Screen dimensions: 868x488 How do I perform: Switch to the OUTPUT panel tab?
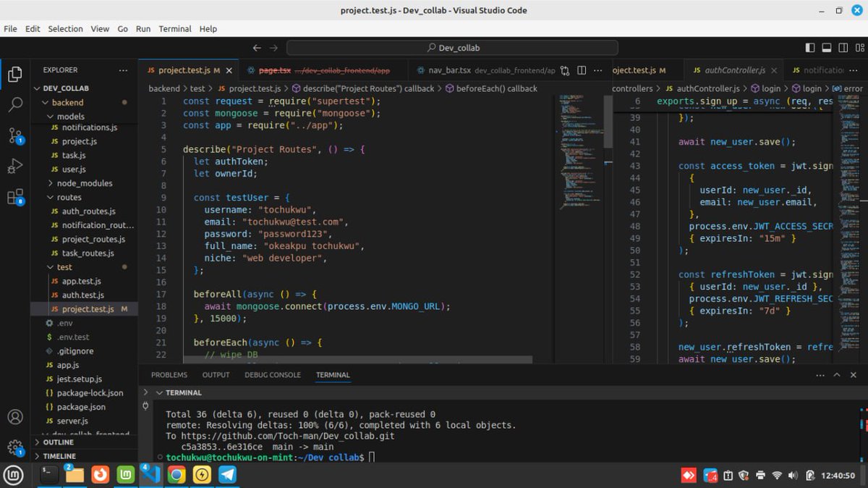pyautogui.click(x=216, y=375)
